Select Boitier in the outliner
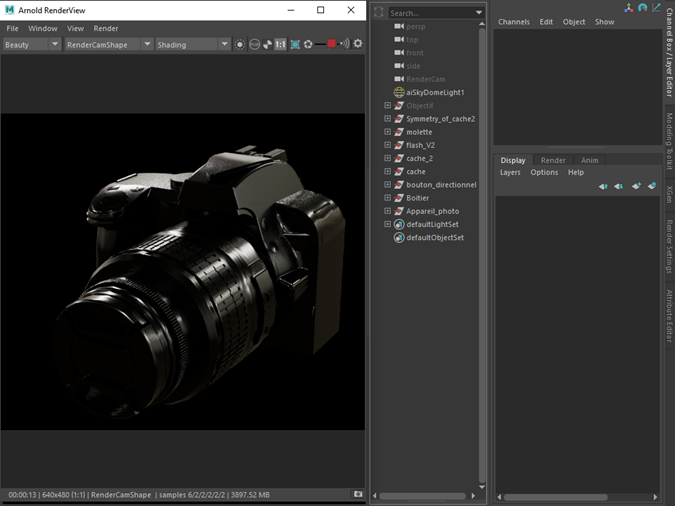The image size is (675, 506). [417, 198]
